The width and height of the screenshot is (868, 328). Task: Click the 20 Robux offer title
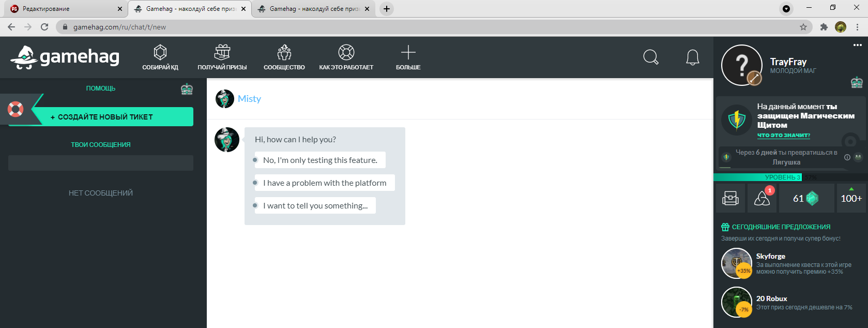(772, 299)
